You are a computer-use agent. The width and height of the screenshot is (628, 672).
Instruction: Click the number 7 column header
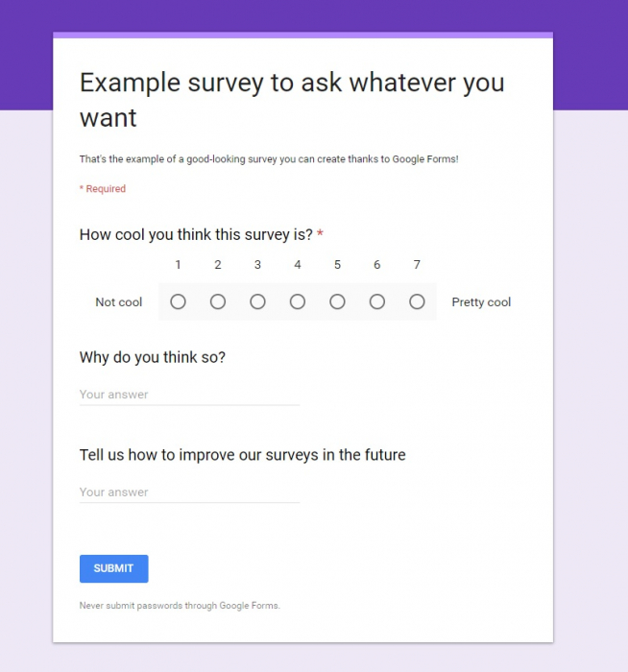[x=417, y=265]
